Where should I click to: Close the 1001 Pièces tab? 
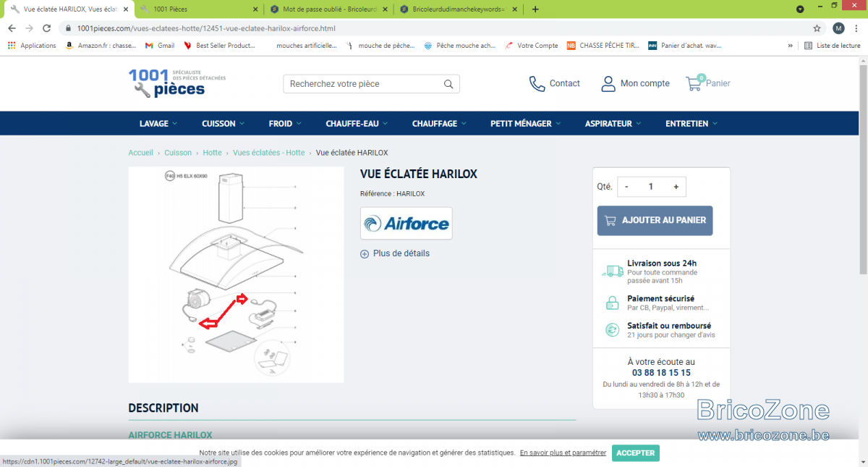coord(255,9)
